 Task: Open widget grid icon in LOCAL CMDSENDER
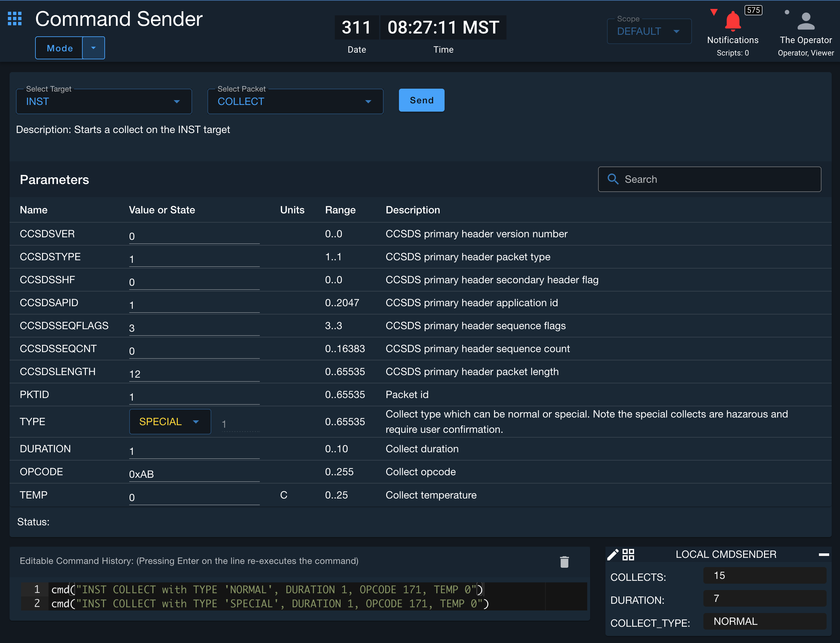(628, 554)
